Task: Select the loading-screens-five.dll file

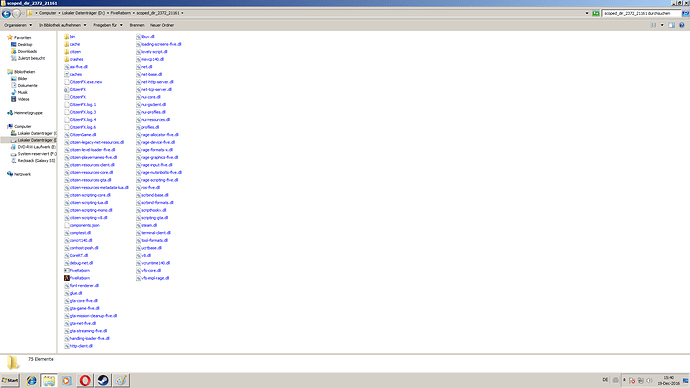Action: (x=159, y=44)
